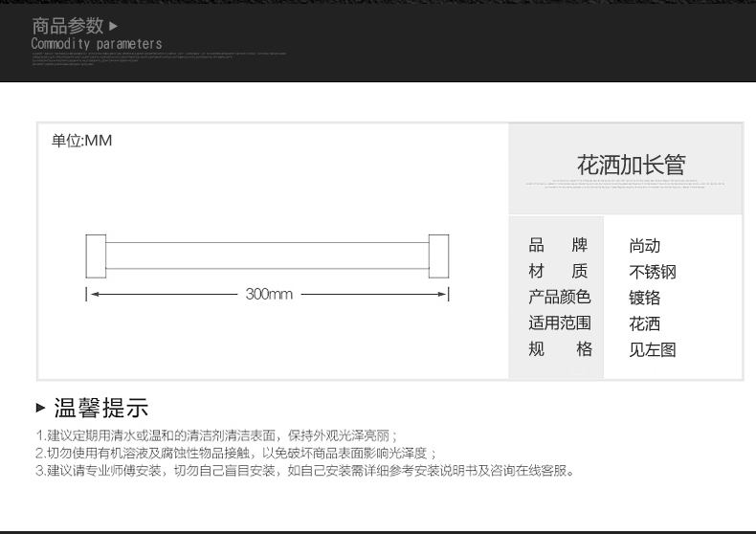
Task: Click the specification value 见左图
Action: (653, 349)
